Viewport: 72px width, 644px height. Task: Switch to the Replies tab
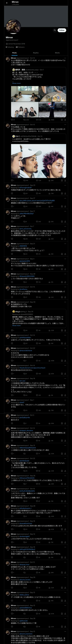[36, 53]
